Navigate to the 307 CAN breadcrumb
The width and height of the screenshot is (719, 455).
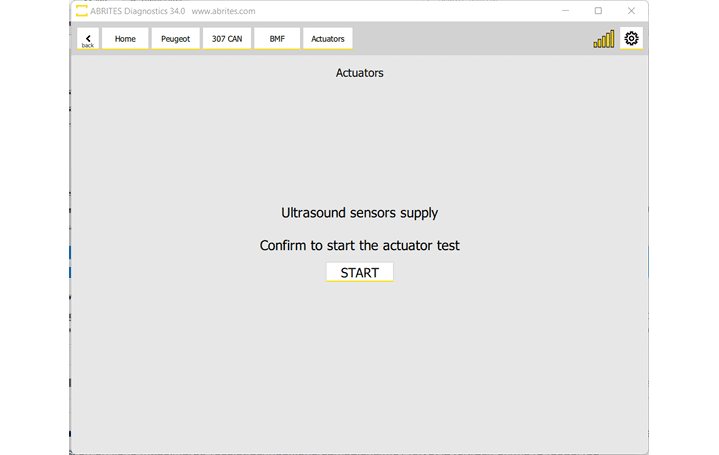pos(227,39)
